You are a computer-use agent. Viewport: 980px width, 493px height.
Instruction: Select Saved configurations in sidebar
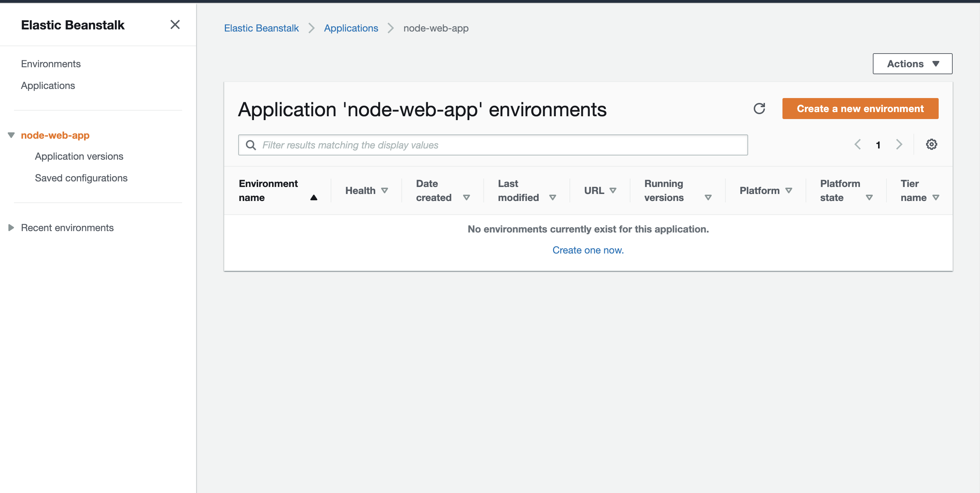81,178
